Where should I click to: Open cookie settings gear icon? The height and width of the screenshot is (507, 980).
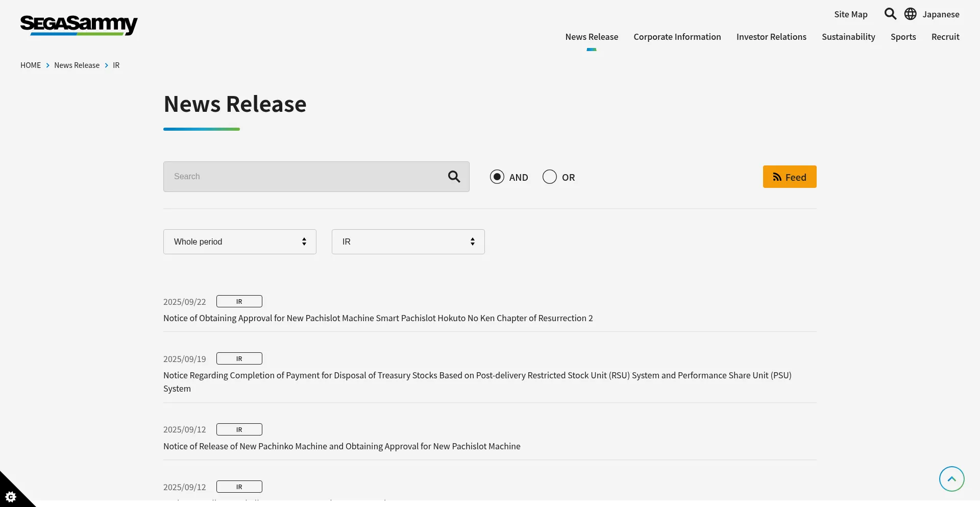(11, 496)
